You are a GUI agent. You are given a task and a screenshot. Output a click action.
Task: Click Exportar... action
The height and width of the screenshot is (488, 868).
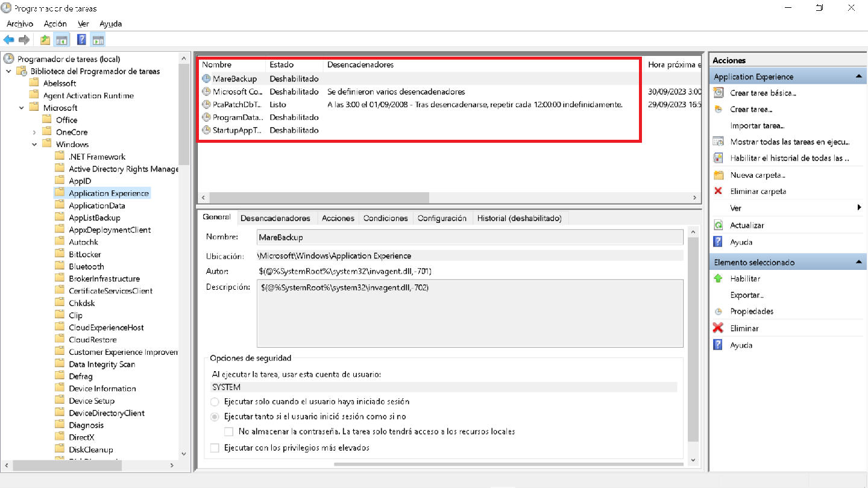747,295
